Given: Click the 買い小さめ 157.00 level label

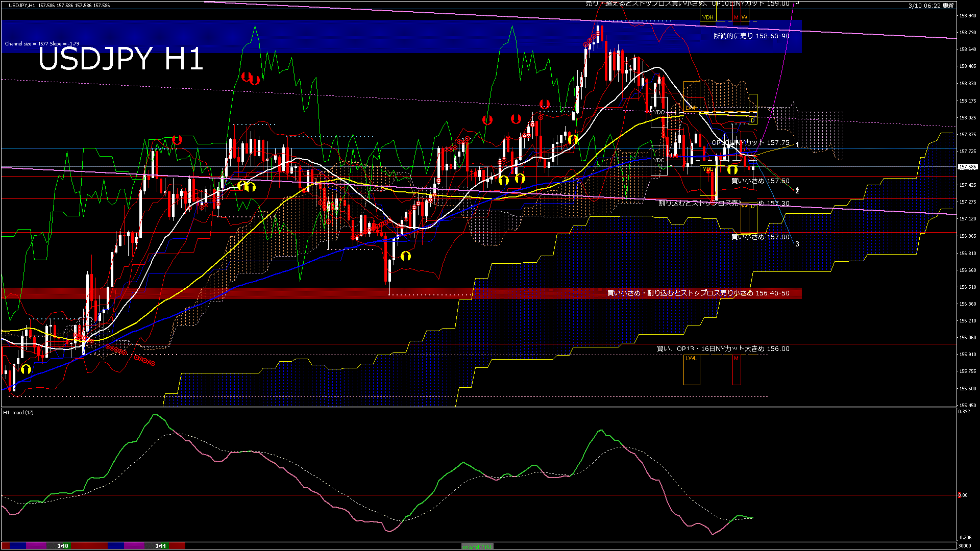Looking at the screenshot, I should [760, 237].
